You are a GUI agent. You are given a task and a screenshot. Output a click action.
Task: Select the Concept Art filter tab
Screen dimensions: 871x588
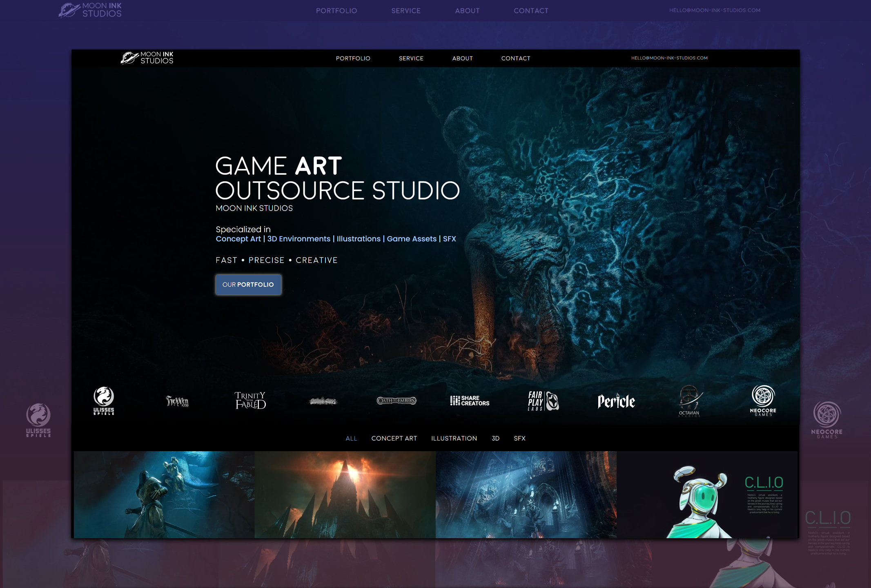pos(394,438)
